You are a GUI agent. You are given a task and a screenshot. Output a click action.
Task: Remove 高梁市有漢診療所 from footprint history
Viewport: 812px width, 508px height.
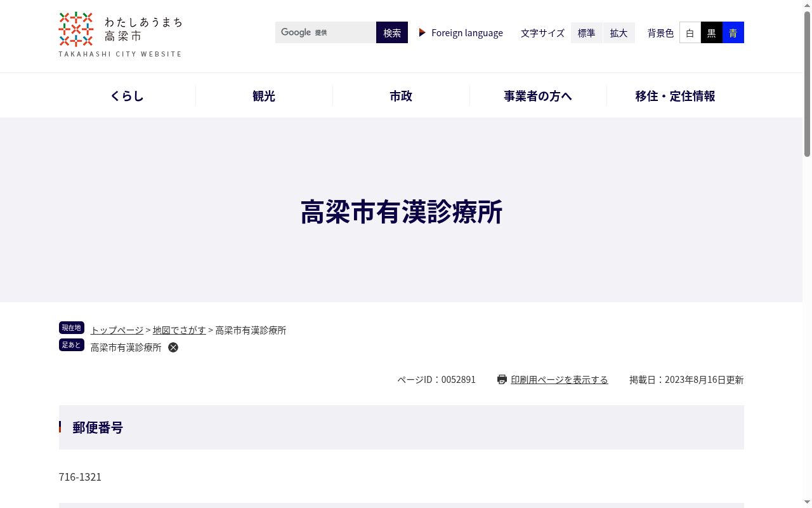coord(173,347)
